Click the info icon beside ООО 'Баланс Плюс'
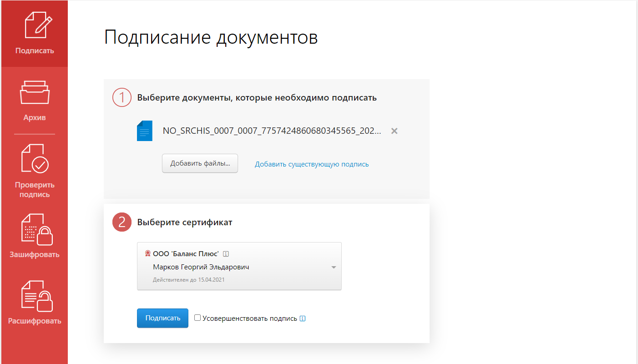Viewport: 638px width, 364px height. pyautogui.click(x=226, y=254)
